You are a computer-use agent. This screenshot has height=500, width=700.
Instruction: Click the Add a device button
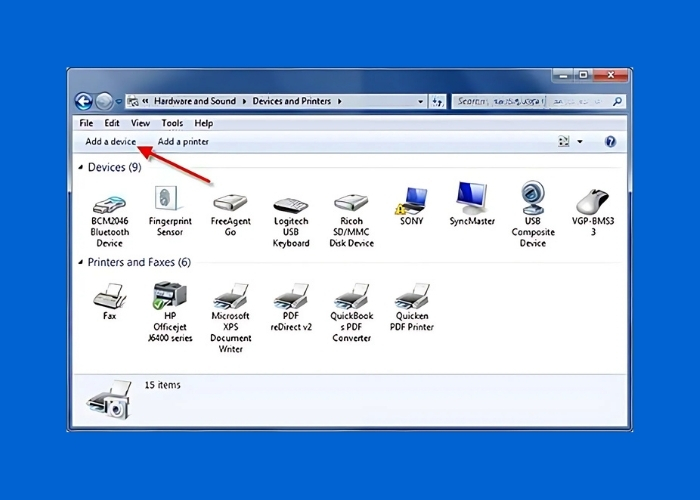coord(110,142)
